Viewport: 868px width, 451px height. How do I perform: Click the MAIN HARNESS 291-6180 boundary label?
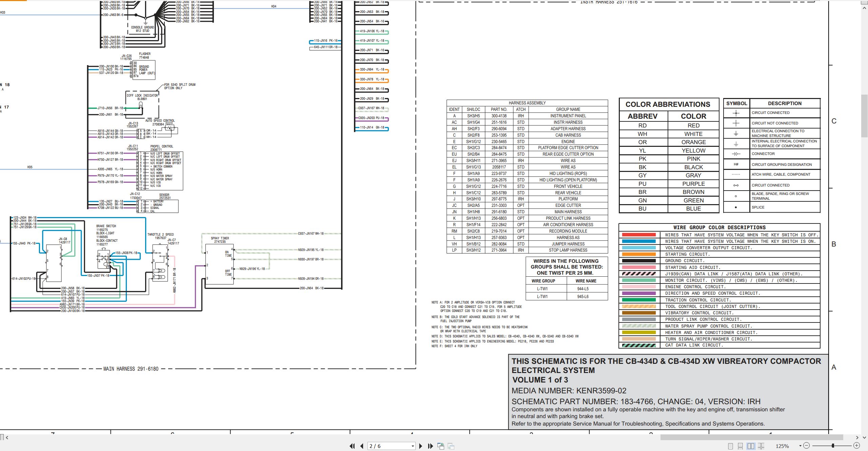131,369
